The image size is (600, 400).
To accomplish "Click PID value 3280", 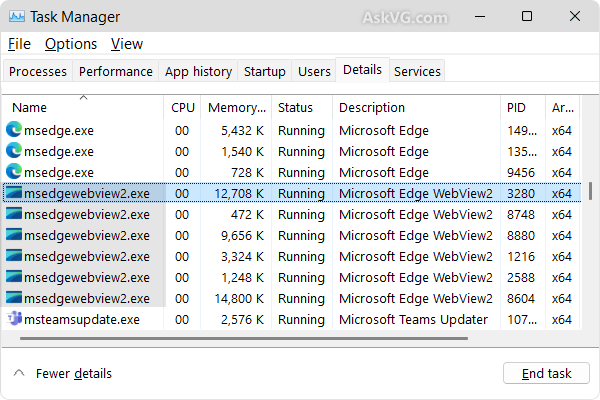I will tap(521, 193).
